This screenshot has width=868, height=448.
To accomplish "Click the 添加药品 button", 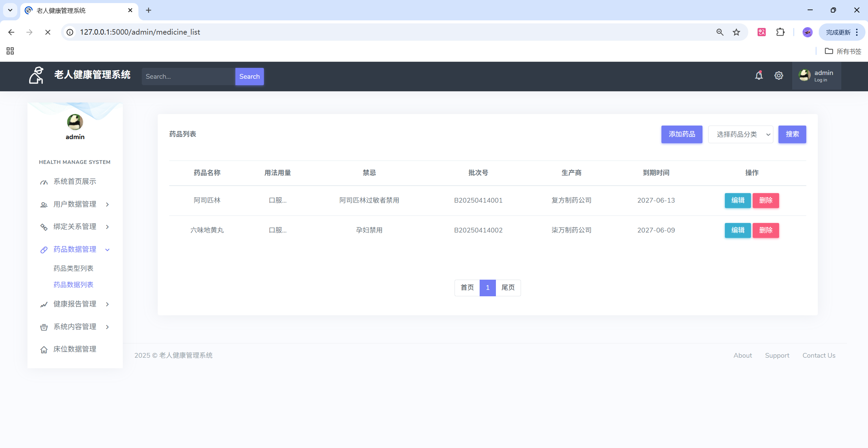I will (682, 134).
